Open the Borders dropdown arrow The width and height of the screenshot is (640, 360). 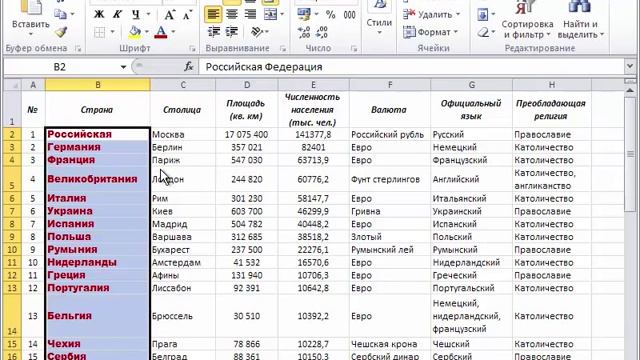(112, 32)
